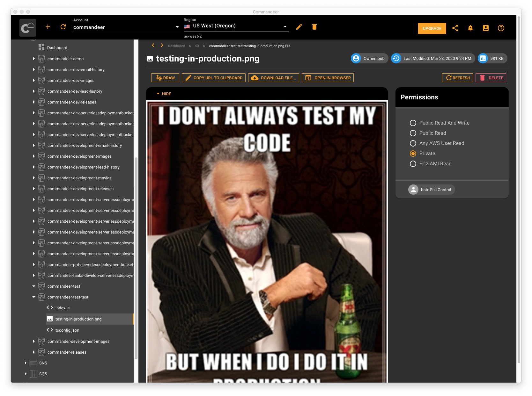This screenshot has width=532, height=396.
Task: Collapse the commandeer-test-test bucket
Action: point(34,297)
